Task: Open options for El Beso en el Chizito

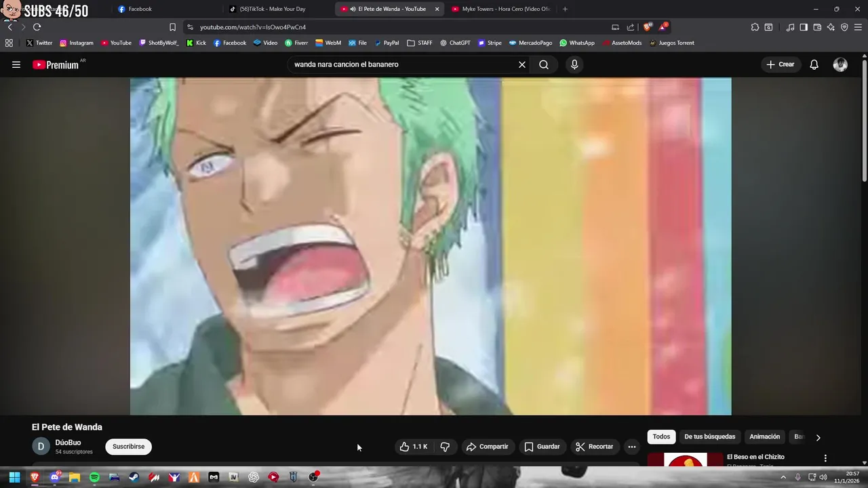Action: (x=825, y=458)
